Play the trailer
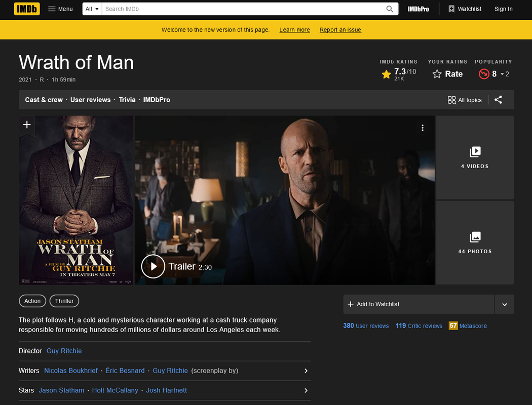Screen dimensions: 532x405 tap(153, 266)
